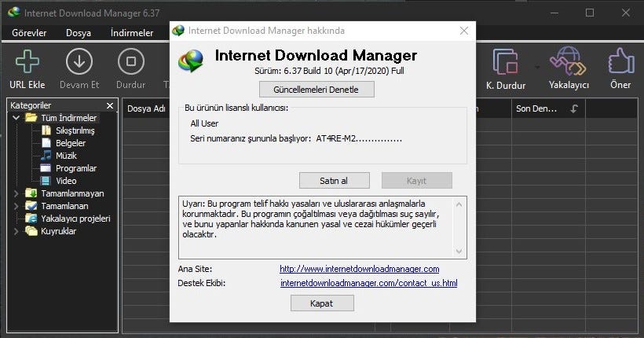Image resolution: width=644 pixels, height=338 pixels.
Task: Click the Tamamlanan folder icon
Action: point(31,206)
